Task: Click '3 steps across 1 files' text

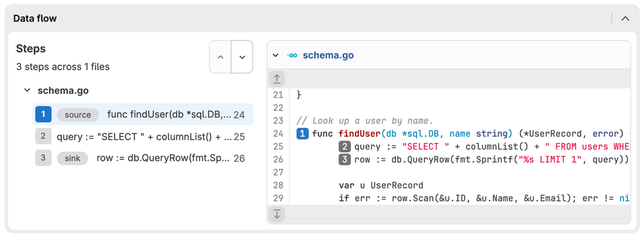Action: click(x=63, y=66)
